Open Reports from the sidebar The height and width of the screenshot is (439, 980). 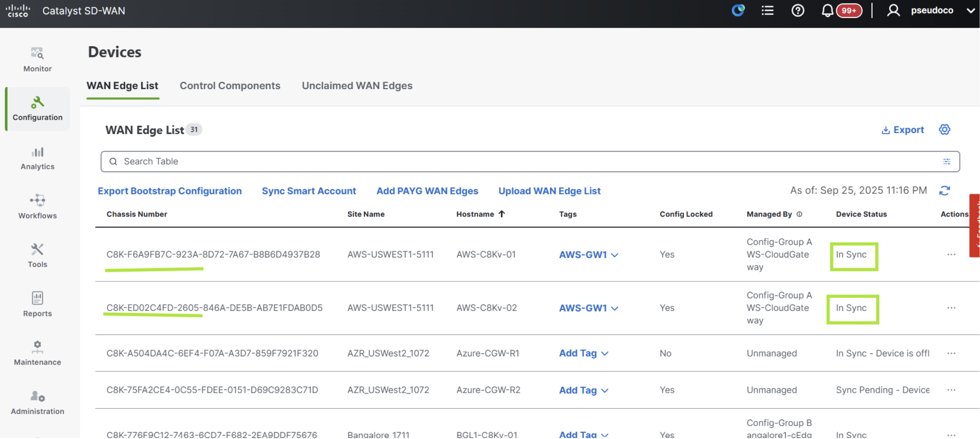[x=37, y=304]
